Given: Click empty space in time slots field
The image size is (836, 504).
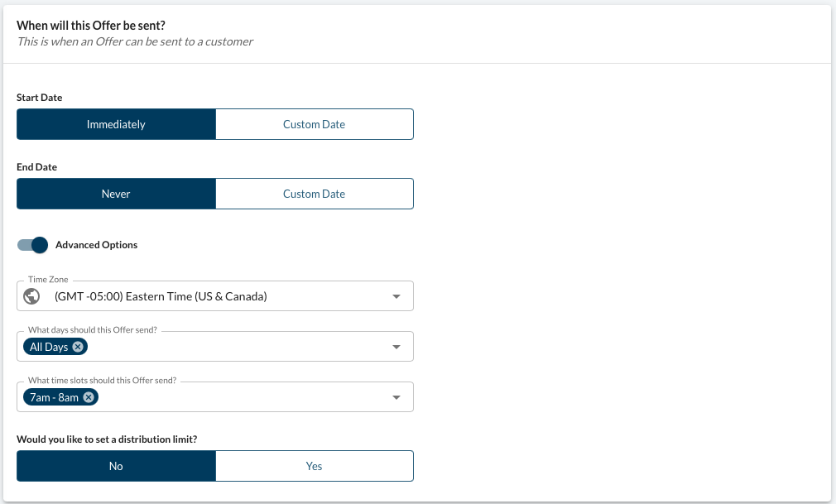Looking at the screenshot, I should click(x=240, y=397).
